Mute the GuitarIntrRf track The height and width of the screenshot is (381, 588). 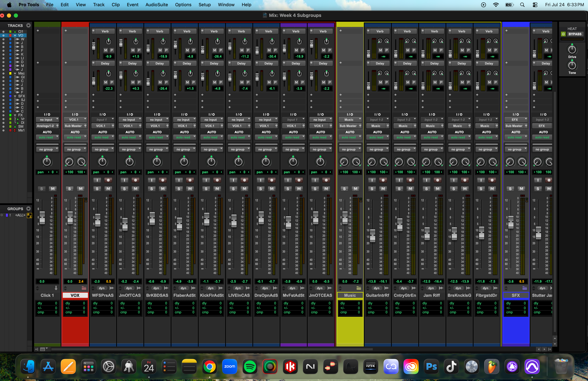pos(383,189)
